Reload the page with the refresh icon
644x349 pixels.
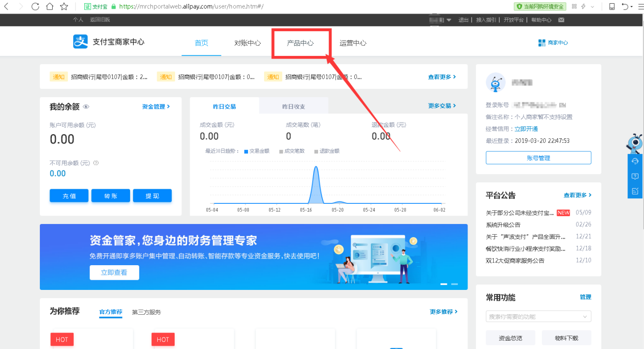(x=35, y=6)
